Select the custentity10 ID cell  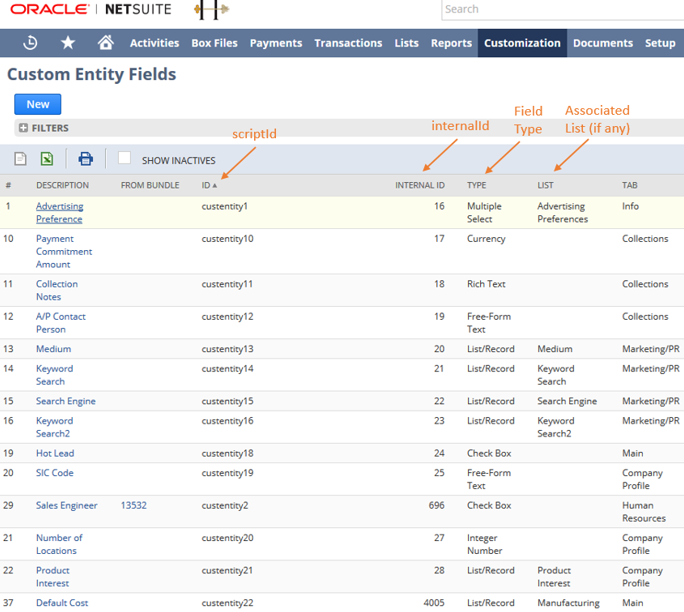point(227,239)
